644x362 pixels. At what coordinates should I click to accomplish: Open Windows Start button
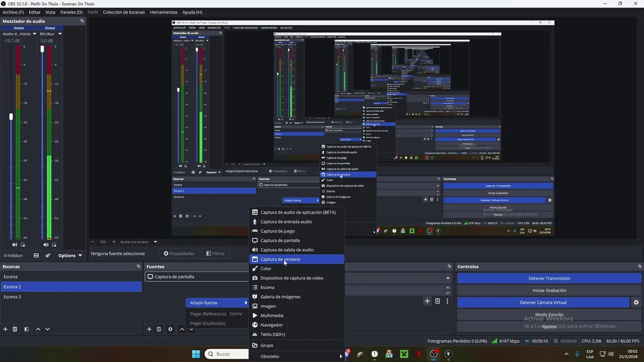[196, 354]
